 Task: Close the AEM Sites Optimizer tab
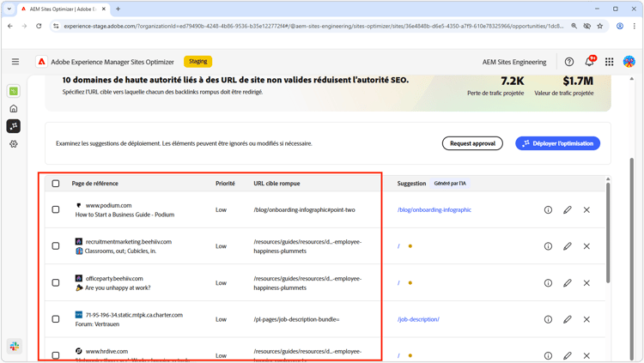[x=104, y=9]
